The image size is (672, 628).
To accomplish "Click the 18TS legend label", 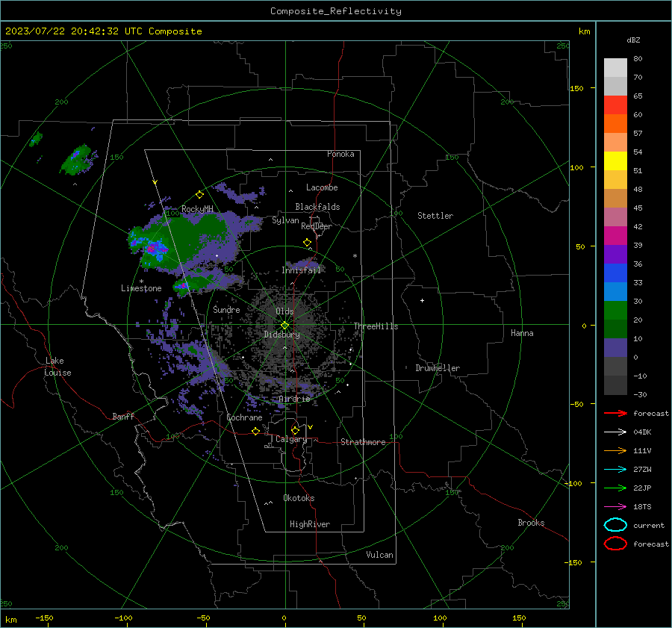I will (x=642, y=507).
